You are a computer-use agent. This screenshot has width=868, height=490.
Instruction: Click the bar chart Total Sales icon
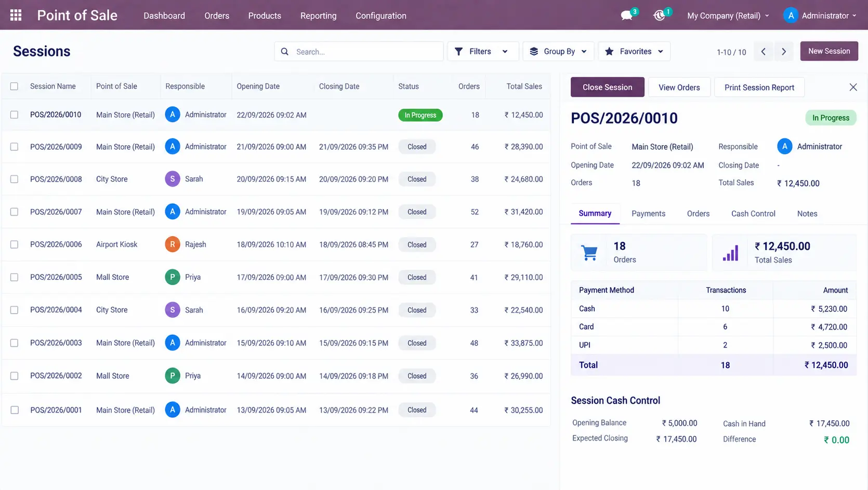[730, 253]
